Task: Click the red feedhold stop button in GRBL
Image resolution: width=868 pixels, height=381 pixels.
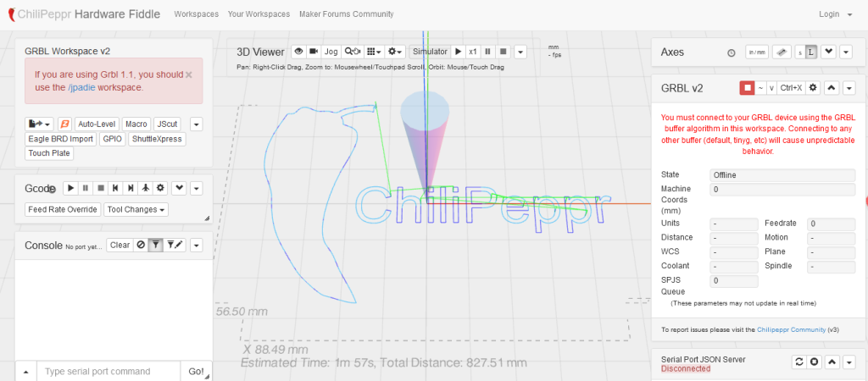Action: click(x=748, y=87)
